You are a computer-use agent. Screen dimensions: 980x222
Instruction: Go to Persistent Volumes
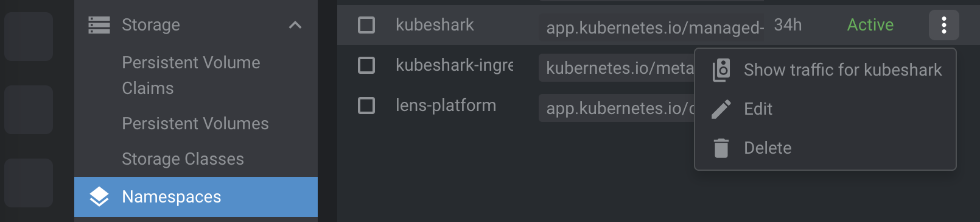pyautogui.click(x=195, y=124)
